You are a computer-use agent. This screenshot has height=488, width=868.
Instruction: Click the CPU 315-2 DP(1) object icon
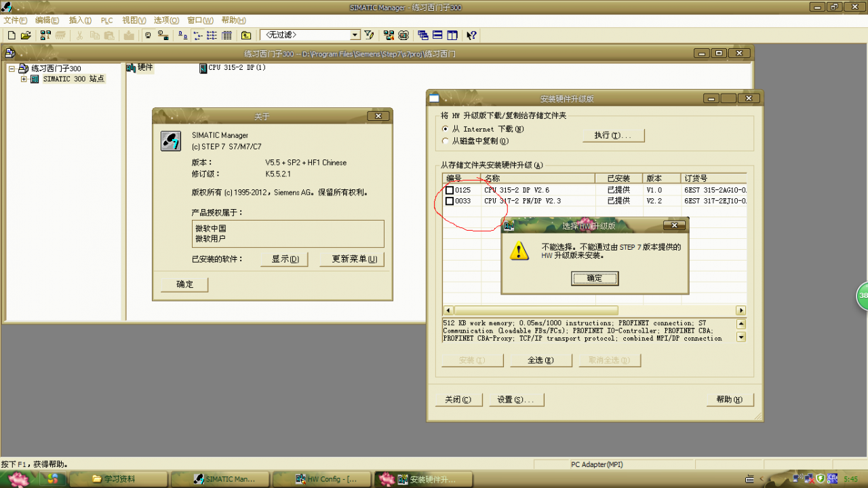(203, 68)
